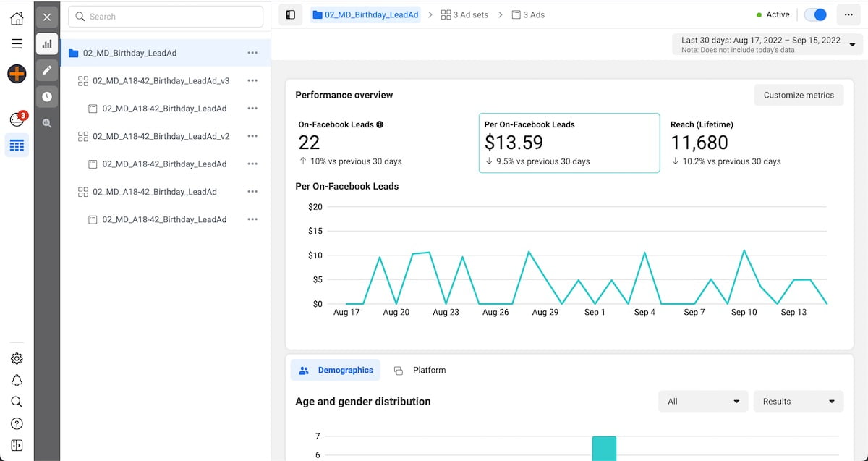This screenshot has width=868, height=461.
Task: Open more options for LeadAd_v2 ad set
Action: [252, 136]
